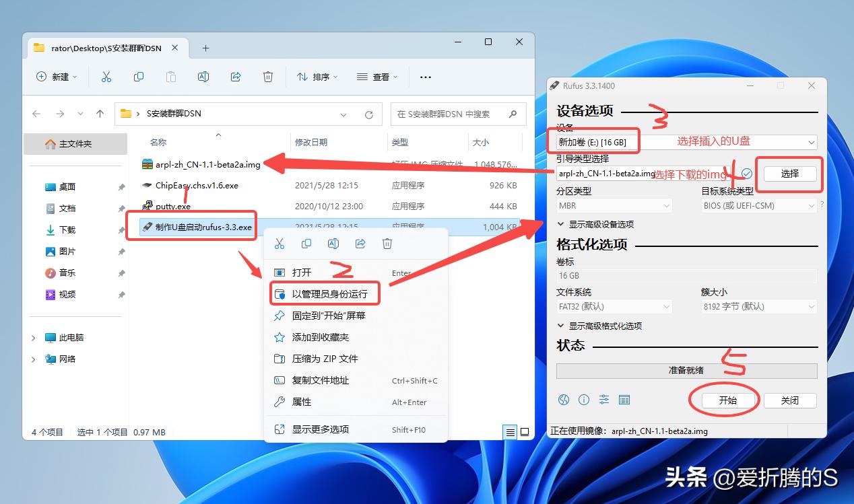
Task: Show the Rufus log panel icon
Action: 624,399
